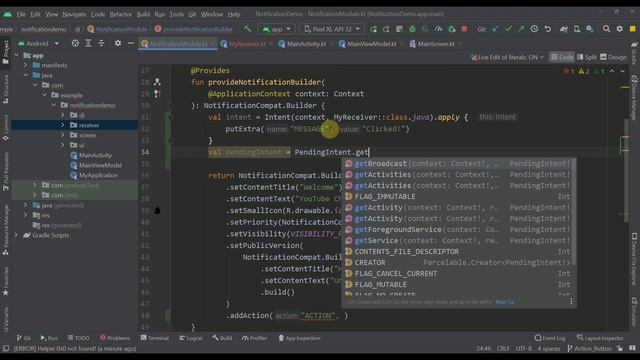Click the rollback undo arrow icon
Image resolution: width=640 pixels, height=360 pixels.
pos(548,29)
